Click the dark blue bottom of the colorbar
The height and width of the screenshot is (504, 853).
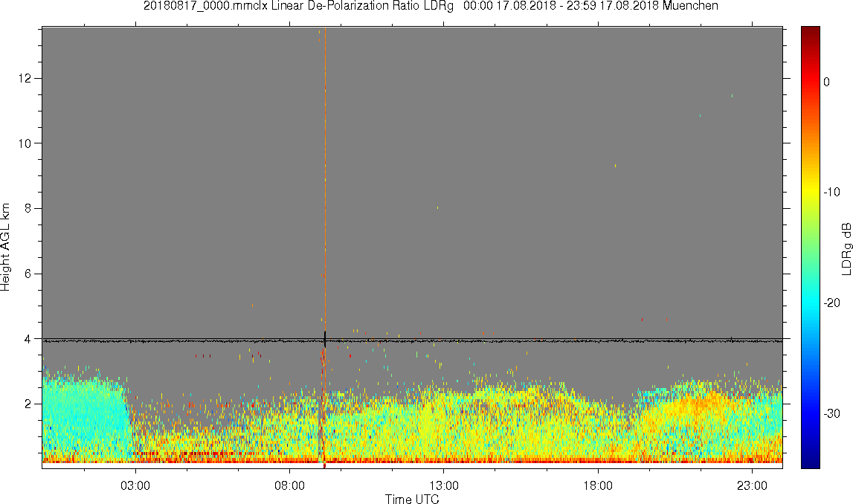[x=810, y=461]
